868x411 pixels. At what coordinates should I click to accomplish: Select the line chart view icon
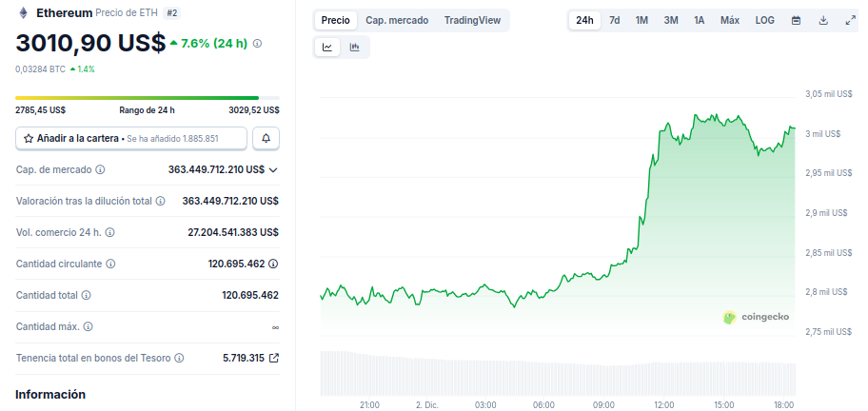tap(327, 47)
